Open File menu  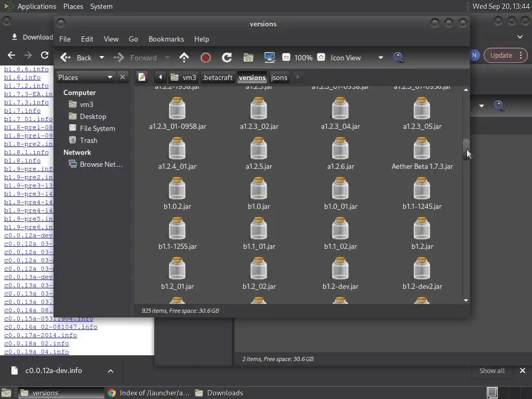(x=65, y=39)
